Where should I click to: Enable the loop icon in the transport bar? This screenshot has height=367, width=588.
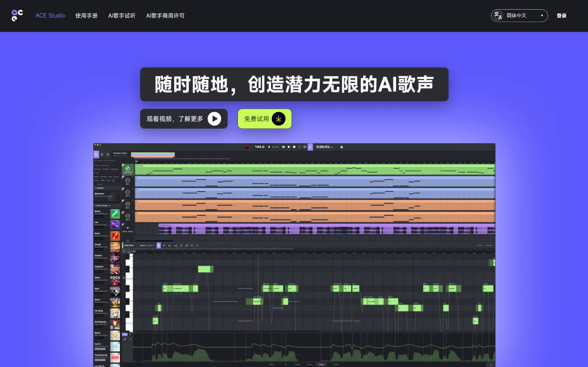(304, 147)
